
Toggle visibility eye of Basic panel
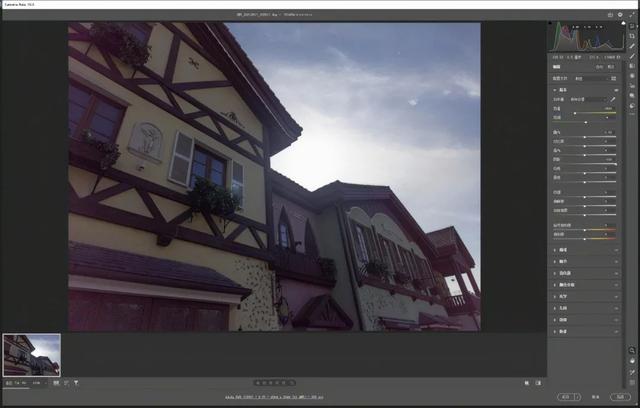pos(616,89)
